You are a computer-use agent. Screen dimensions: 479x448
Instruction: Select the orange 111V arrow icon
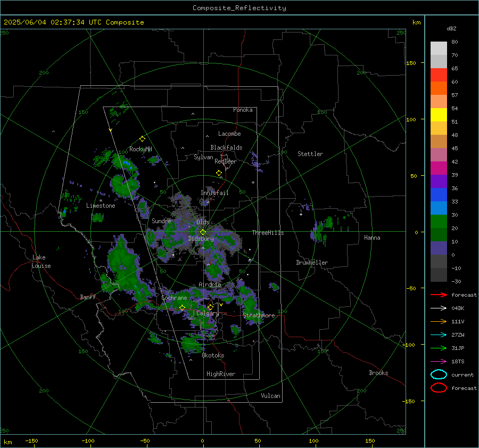(x=439, y=321)
